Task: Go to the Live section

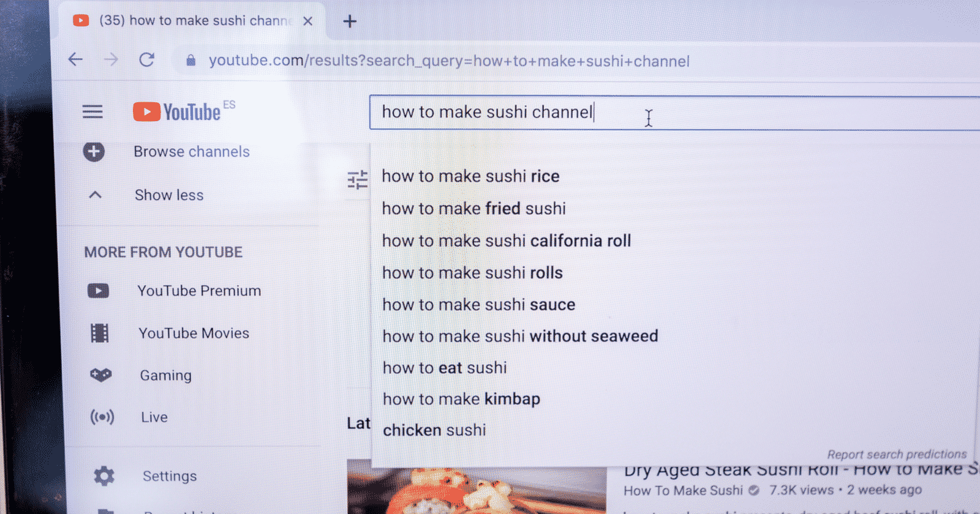Action: (x=154, y=417)
